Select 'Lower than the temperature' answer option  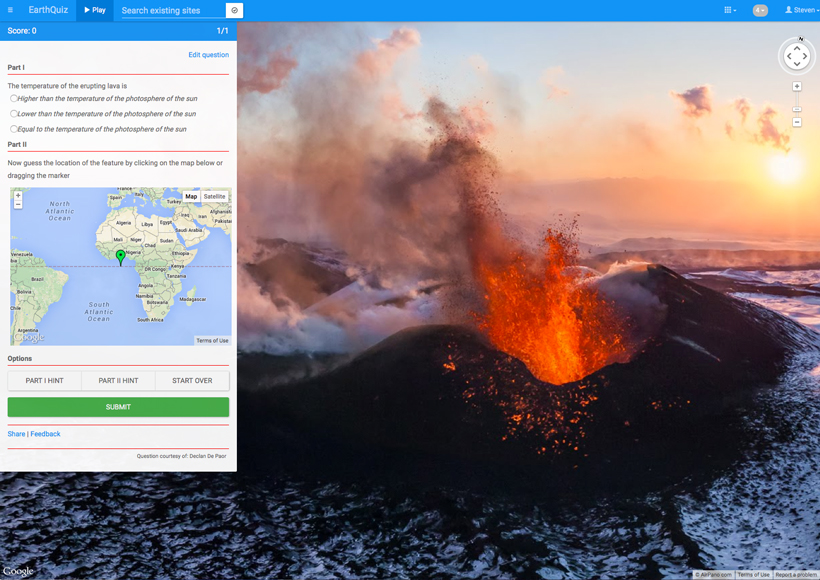click(x=14, y=113)
